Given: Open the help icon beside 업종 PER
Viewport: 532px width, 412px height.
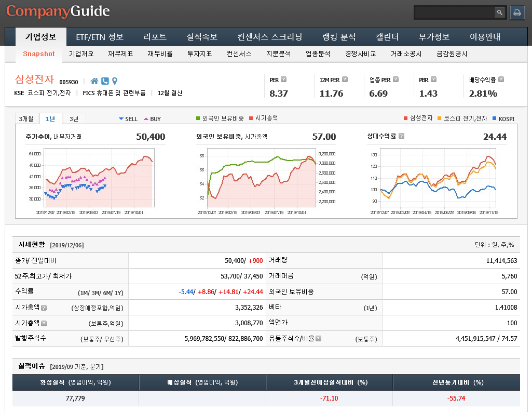Looking at the screenshot, I should click(x=395, y=79).
